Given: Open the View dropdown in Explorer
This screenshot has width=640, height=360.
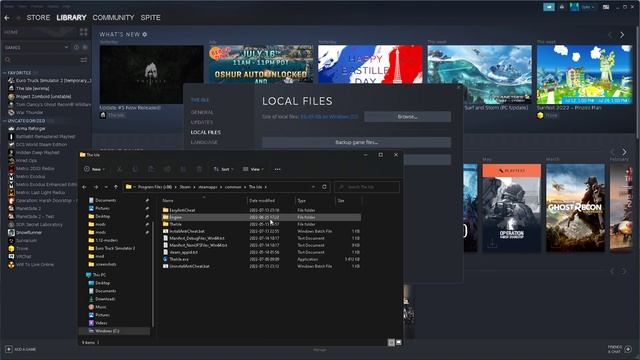Looking at the screenshot, I should point(253,169).
